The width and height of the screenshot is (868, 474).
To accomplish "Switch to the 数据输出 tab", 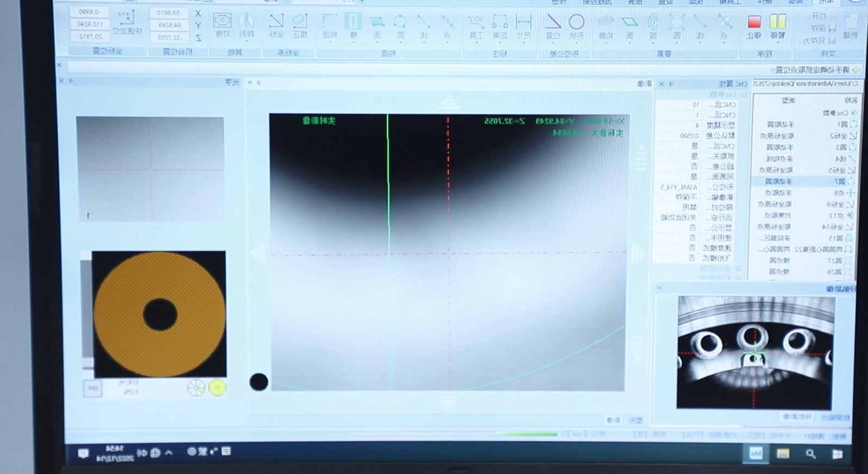I will point(836,417).
